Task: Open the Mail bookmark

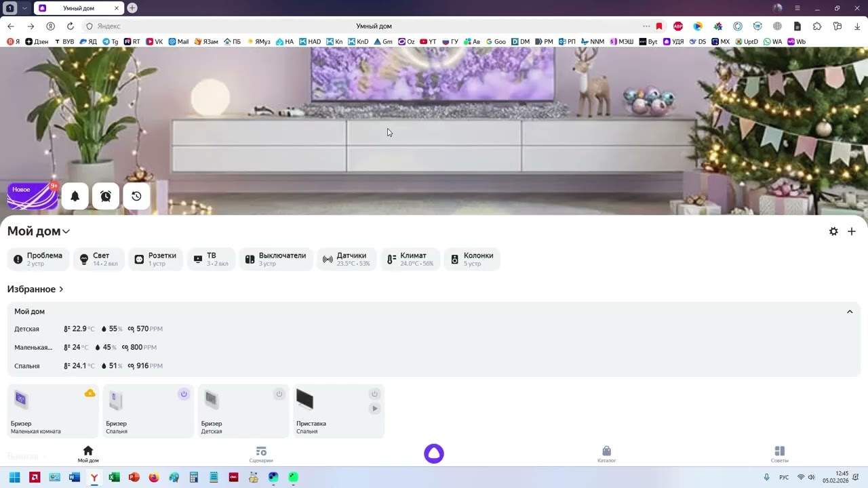Action: pos(178,41)
